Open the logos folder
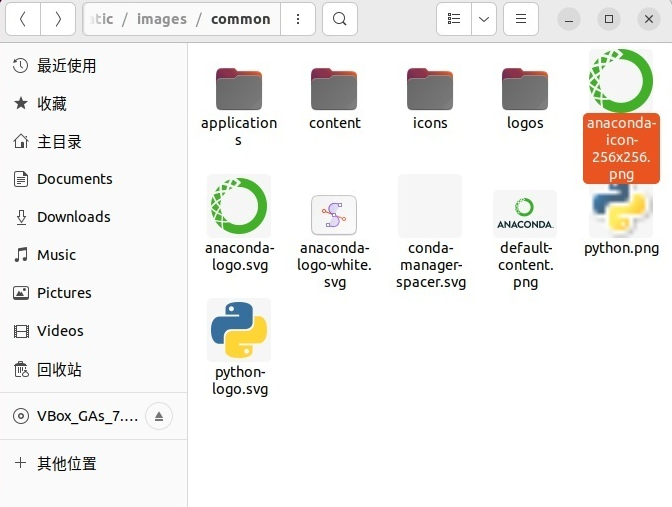This screenshot has width=672, height=507. coord(525,90)
